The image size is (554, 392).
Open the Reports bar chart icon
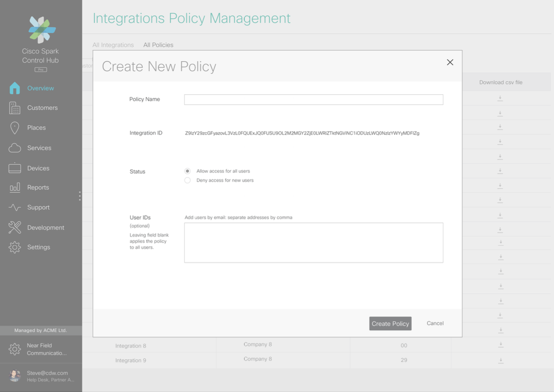click(x=15, y=188)
